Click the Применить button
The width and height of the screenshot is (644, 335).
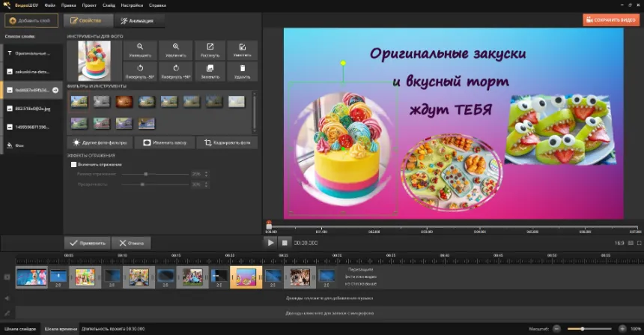click(88, 243)
